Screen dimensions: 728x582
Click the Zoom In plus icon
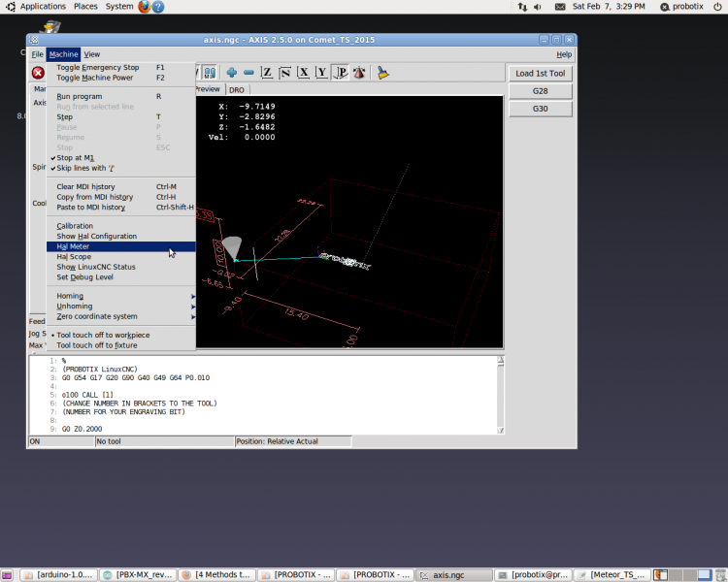coord(232,73)
